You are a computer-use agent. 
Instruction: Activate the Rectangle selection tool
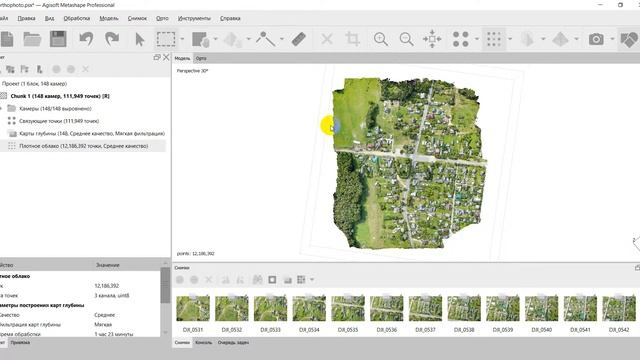(166, 39)
